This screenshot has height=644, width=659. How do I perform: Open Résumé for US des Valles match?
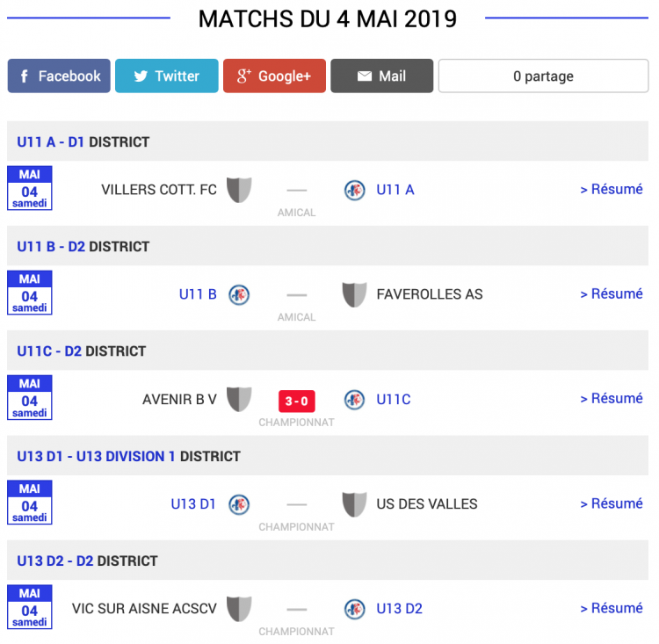tap(612, 503)
